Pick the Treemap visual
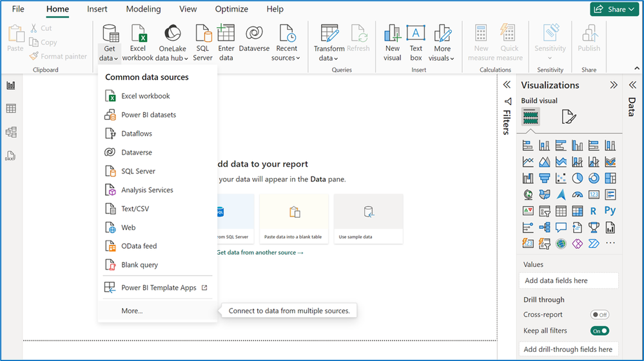The height and width of the screenshot is (361, 644). point(610,178)
